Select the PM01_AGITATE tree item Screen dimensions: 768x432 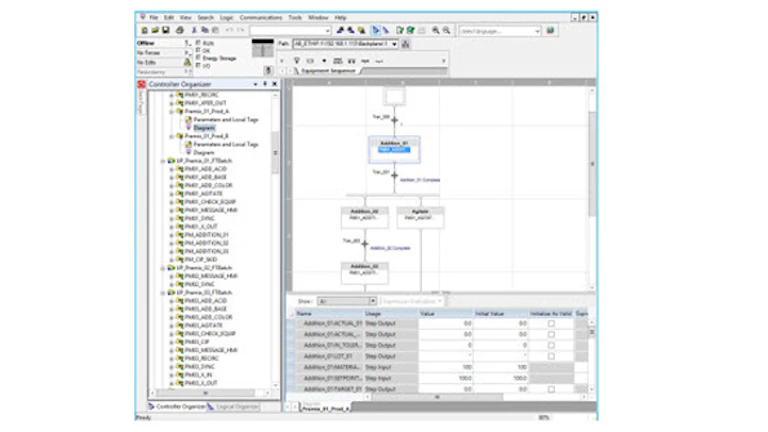[203, 193]
